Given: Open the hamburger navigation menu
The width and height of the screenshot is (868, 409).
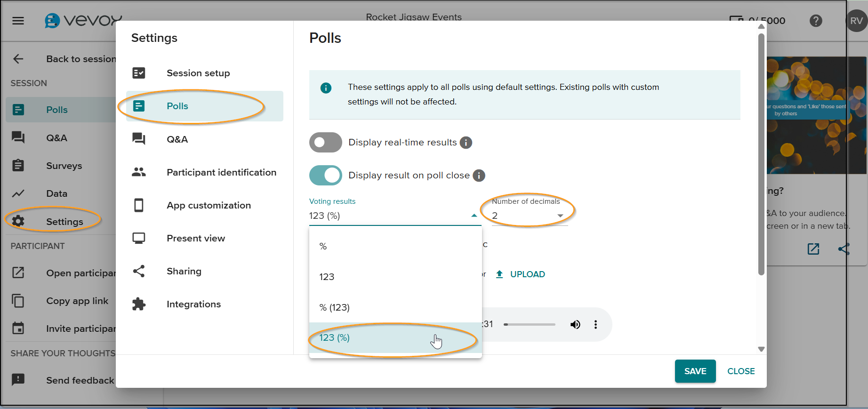Looking at the screenshot, I should point(18,21).
